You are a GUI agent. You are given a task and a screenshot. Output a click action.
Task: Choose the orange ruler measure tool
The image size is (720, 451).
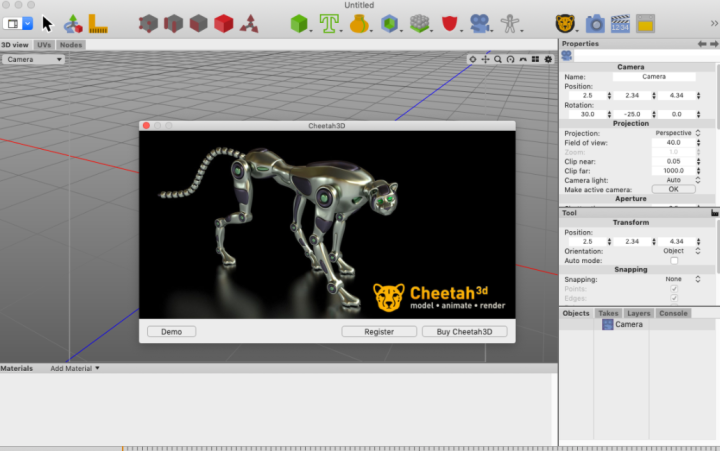97,24
